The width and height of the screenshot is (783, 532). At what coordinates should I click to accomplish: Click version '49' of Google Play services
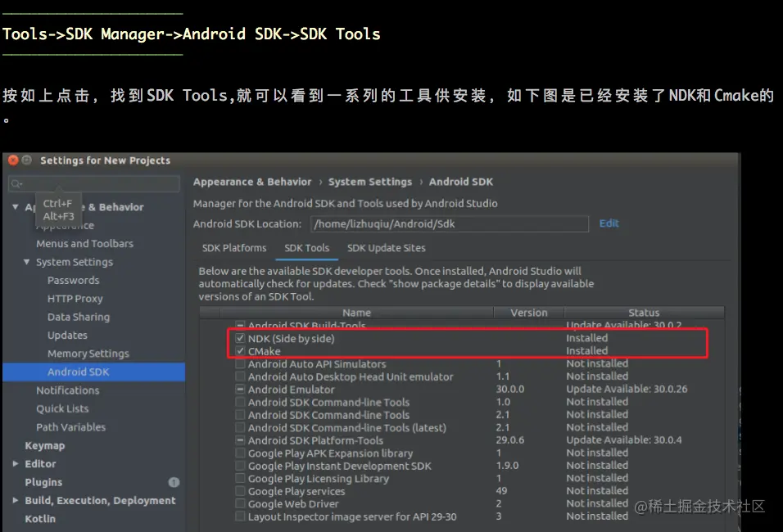[x=501, y=490]
